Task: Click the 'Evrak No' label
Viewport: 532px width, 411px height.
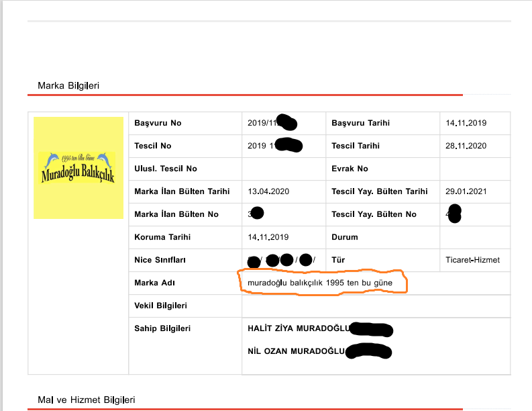Action: [x=350, y=169]
